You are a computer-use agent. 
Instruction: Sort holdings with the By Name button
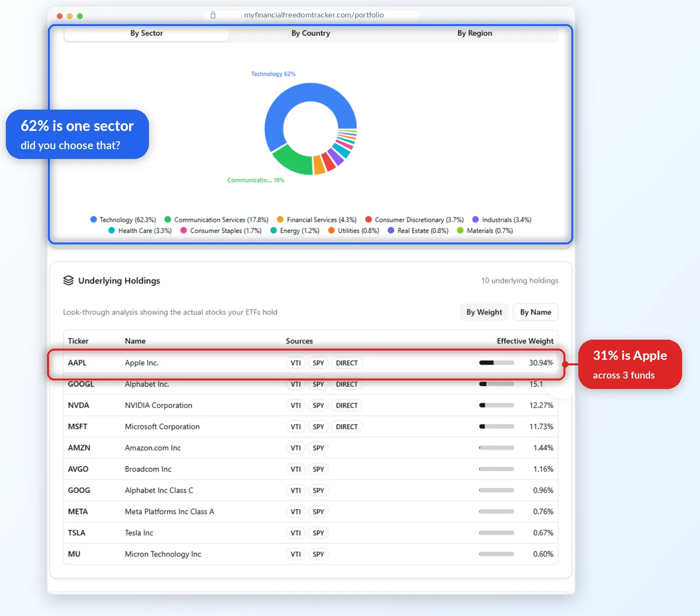pos(536,312)
